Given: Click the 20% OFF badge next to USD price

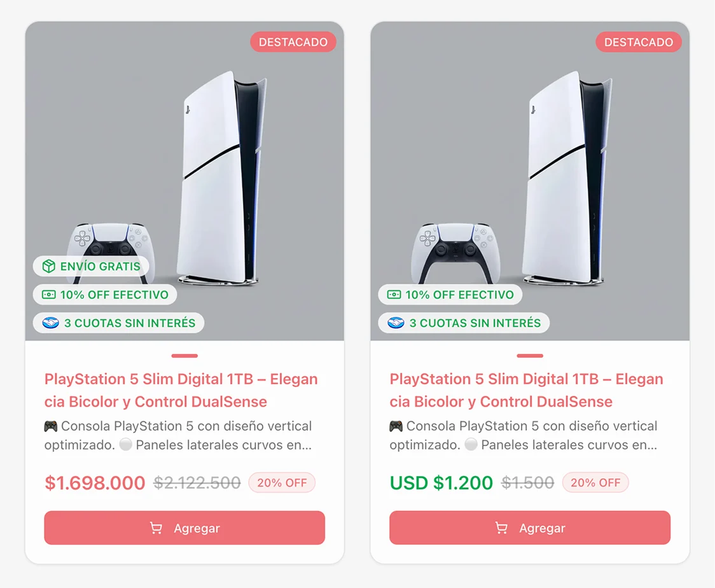Looking at the screenshot, I should (595, 482).
